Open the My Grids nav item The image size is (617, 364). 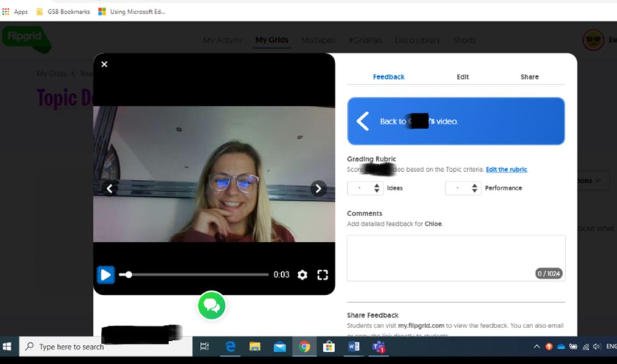click(272, 40)
